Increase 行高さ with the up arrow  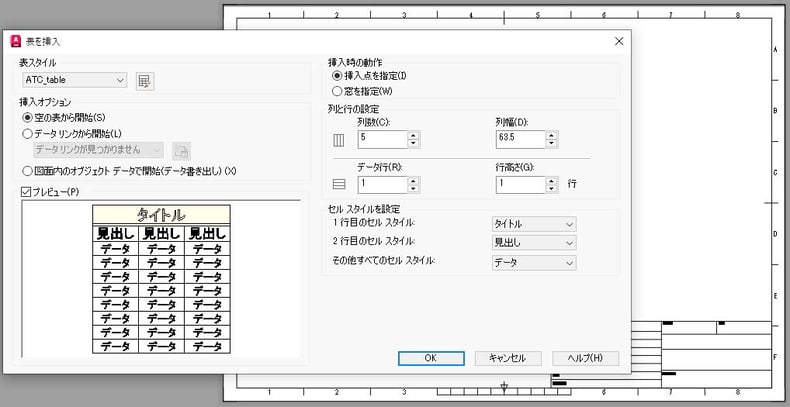pos(553,180)
